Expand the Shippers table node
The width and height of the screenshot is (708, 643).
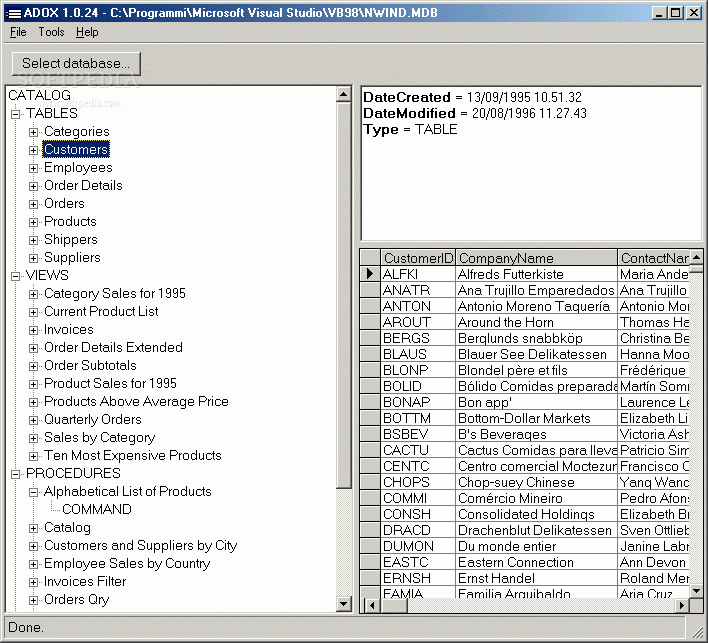33,240
